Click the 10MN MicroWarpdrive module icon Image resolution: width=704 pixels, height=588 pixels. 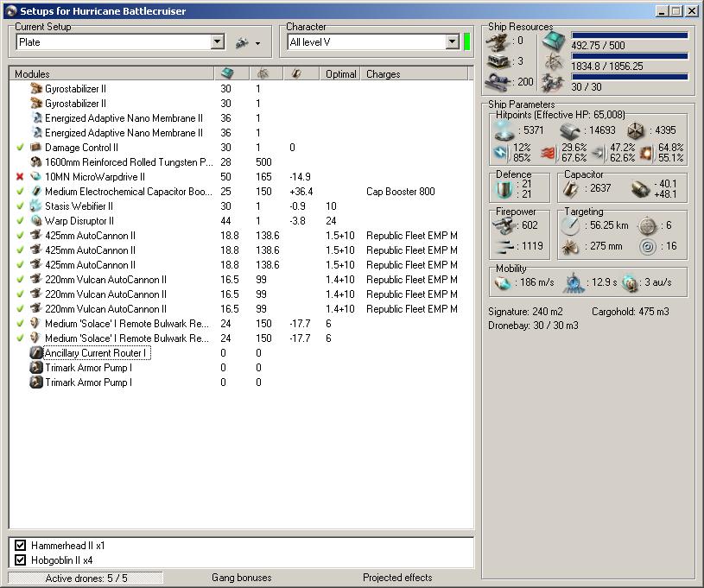[x=36, y=177]
